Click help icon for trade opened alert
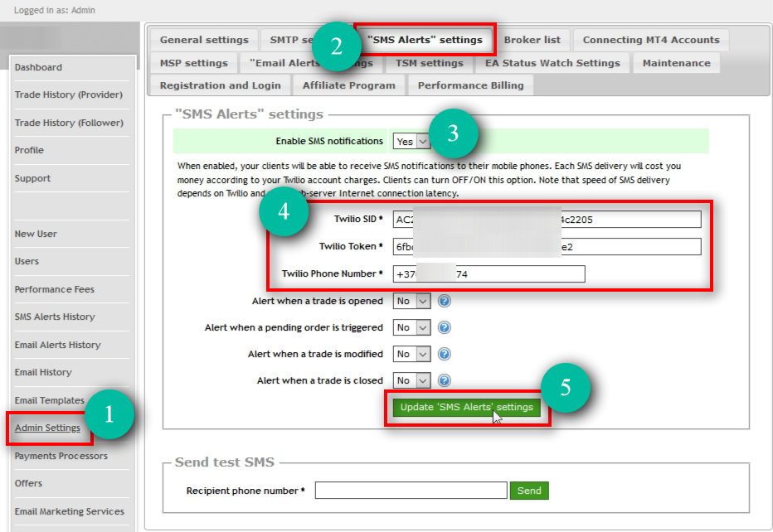 tap(445, 302)
